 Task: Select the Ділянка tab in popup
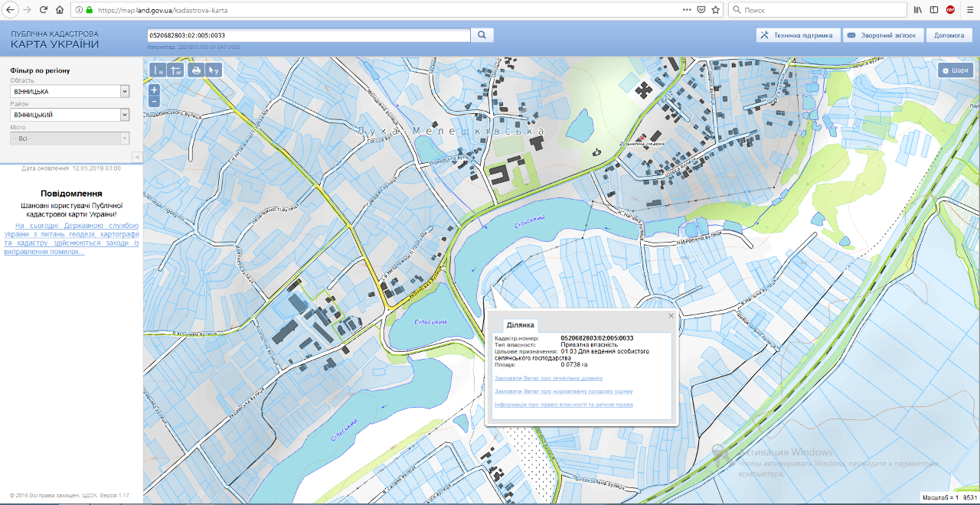pos(520,325)
